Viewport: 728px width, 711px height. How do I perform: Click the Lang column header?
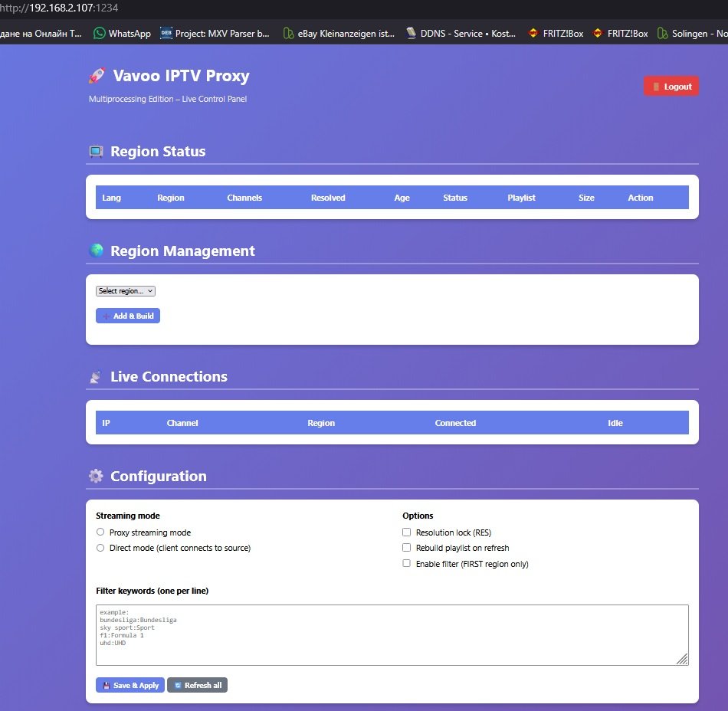tap(111, 198)
